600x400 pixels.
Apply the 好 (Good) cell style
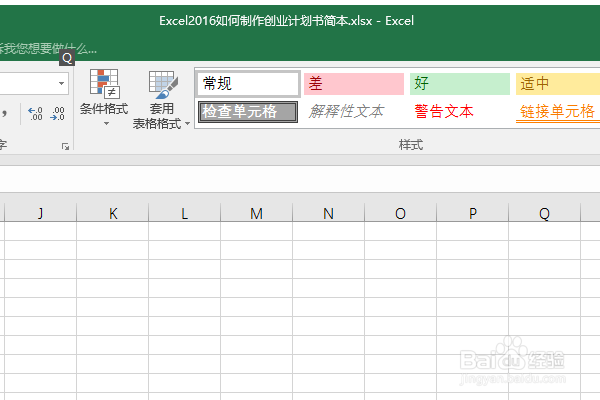pos(460,84)
